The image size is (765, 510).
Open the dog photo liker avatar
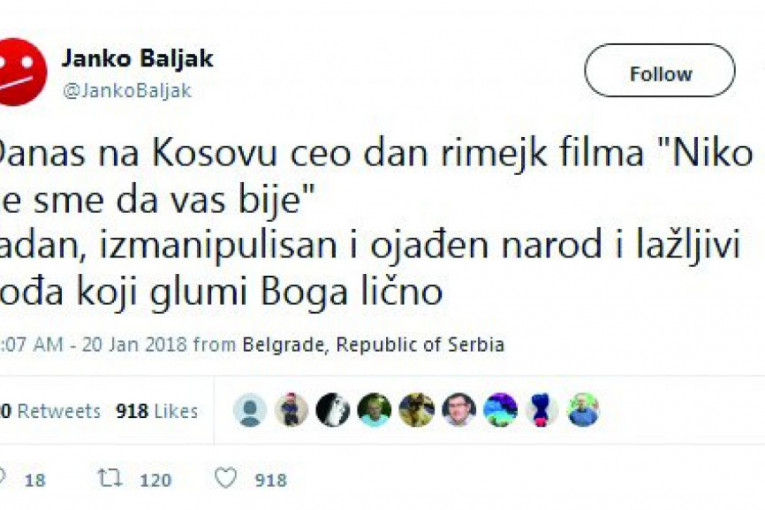(x=416, y=410)
